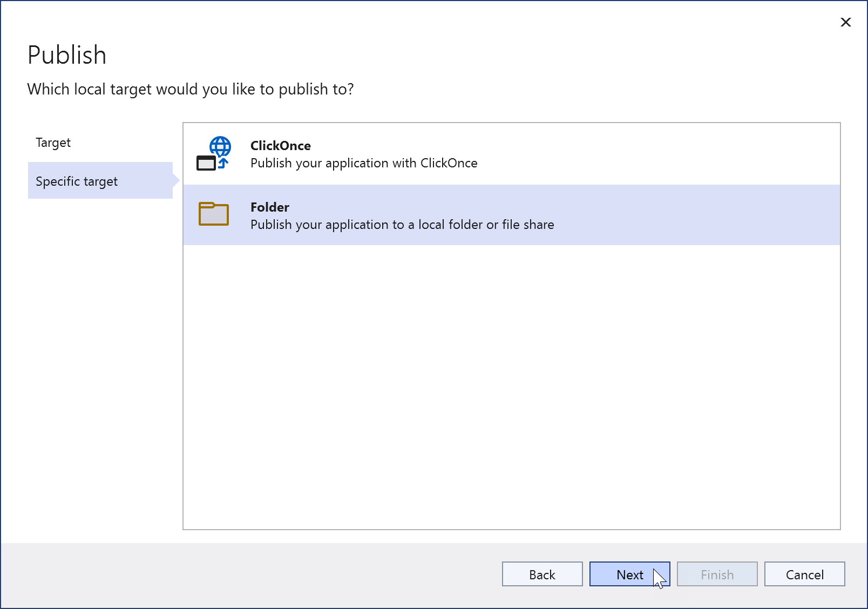Select the ClickOnce title label

coord(281,146)
